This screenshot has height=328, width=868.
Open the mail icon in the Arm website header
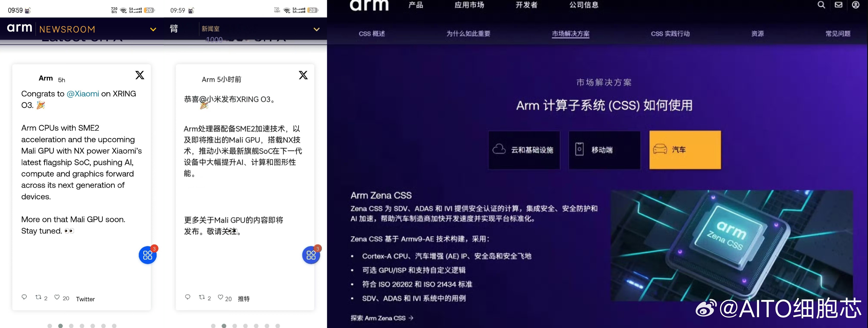point(839,5)
